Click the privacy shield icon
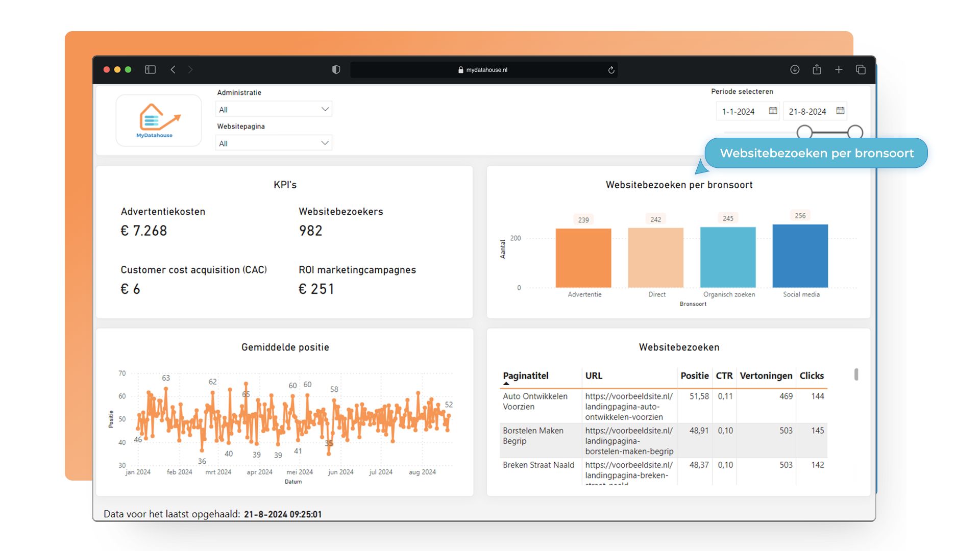Viewport: 980px width, 551px height. (x=336, y=69)
